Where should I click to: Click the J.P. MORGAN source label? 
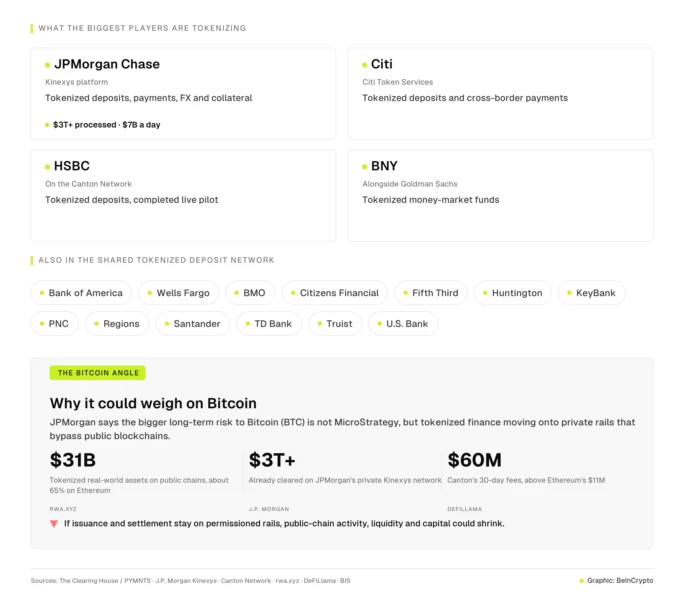(x=269, y=509)
